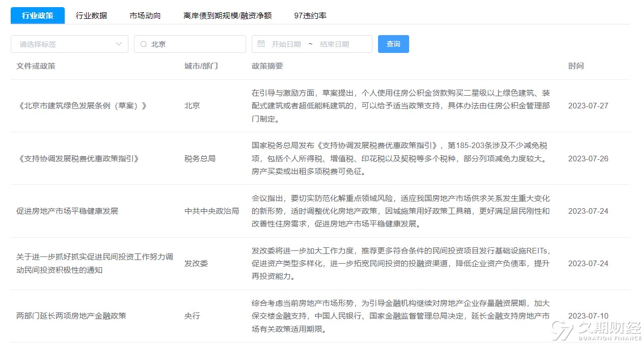Open 促进房地产市场平稳健康发展 policy

pyautogui.click(x=67, y=211)
